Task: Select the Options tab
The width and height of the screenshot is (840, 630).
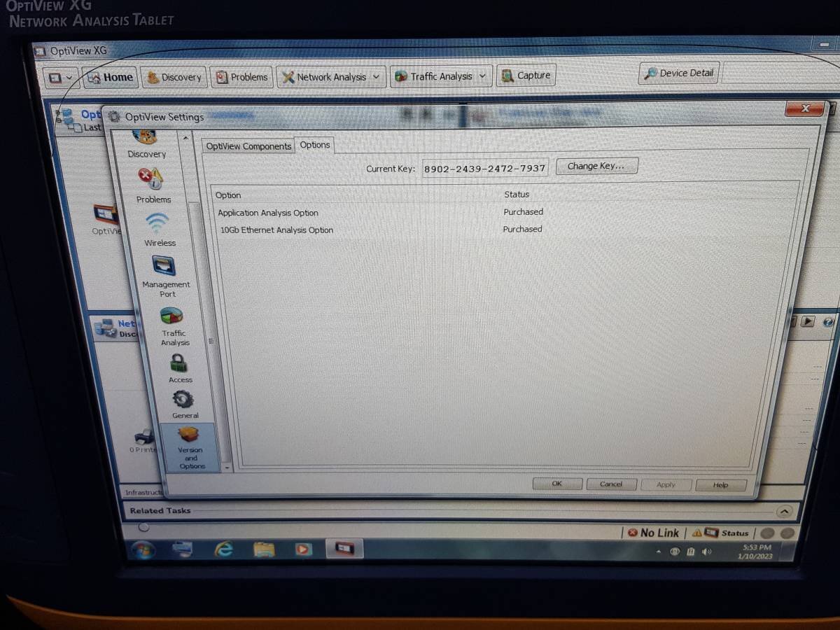Action: [315, 145]
